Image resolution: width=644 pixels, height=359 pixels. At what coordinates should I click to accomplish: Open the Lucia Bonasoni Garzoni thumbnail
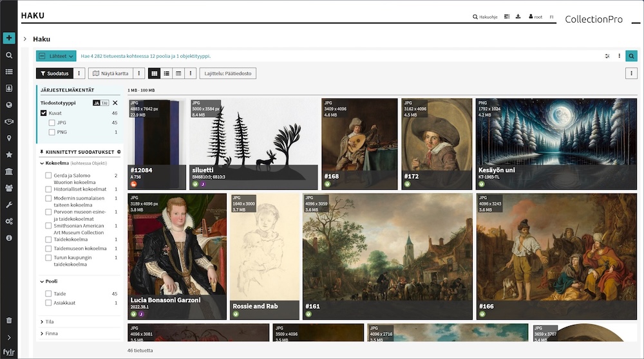click(x=177, y=257)
